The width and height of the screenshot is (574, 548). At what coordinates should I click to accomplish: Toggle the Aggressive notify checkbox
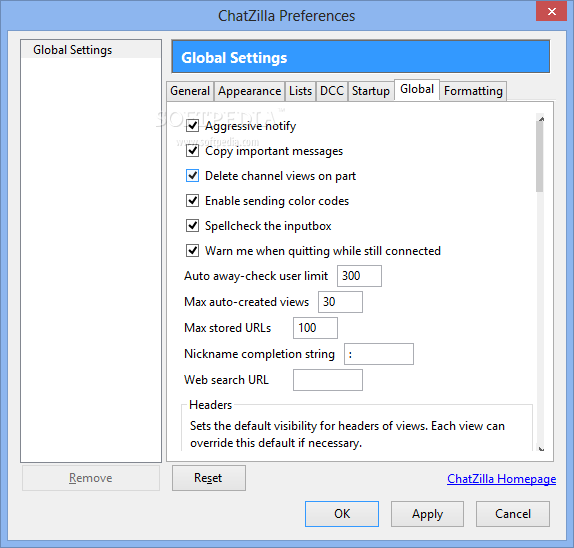[193, 126]
